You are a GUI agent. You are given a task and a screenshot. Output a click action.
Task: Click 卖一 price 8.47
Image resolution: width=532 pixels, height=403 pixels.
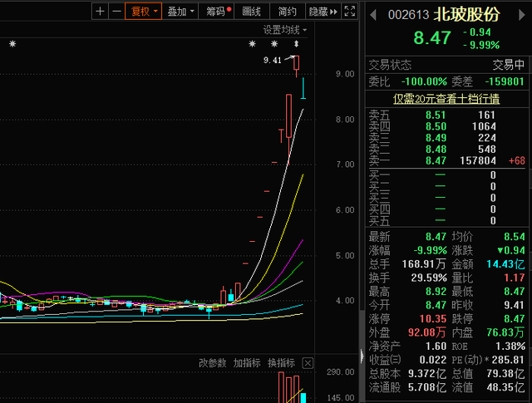coord(436,160)
